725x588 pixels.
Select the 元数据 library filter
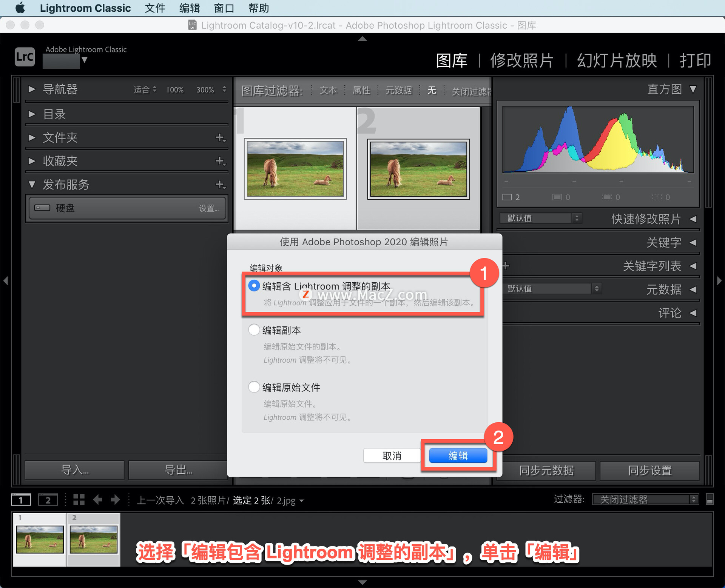[399, 90]
